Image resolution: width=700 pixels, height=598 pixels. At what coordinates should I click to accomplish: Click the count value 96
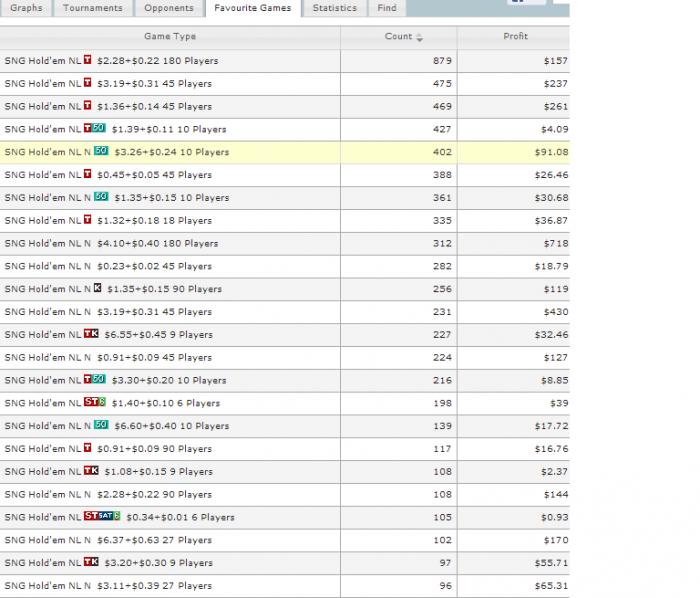click(445, 586)
